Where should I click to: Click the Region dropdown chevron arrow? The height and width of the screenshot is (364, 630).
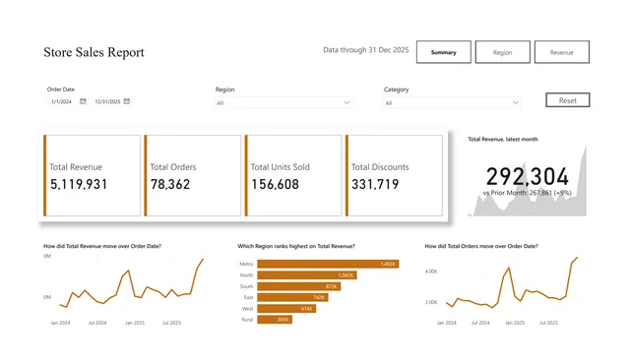click(346, 102)
